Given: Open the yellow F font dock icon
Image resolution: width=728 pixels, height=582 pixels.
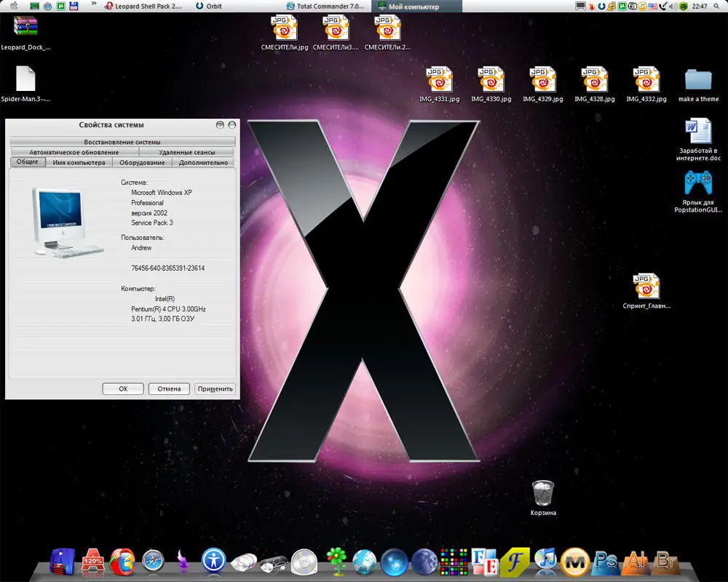Looking at the screenshot, I should tap(515, 561).
